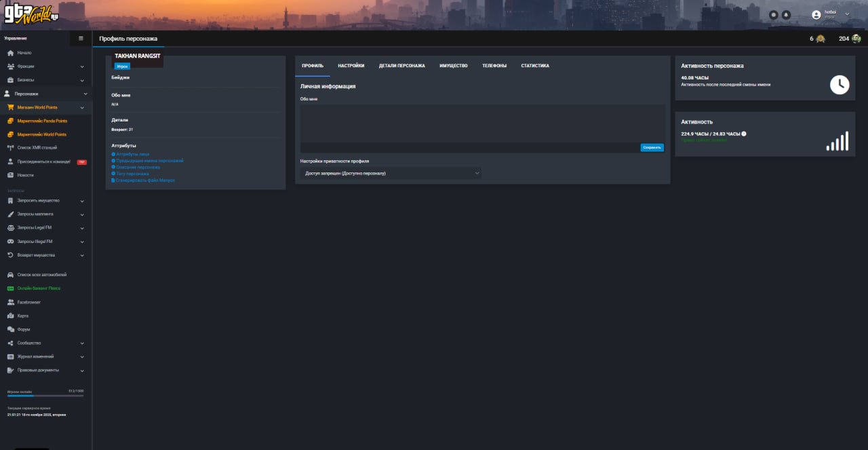Expand the Фракции submenu chevron
Screen dimensions: 868x450
(82, 67)
